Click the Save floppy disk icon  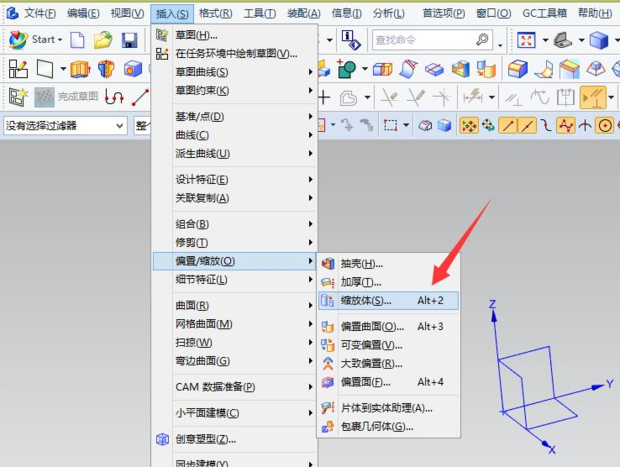point(129,40)
